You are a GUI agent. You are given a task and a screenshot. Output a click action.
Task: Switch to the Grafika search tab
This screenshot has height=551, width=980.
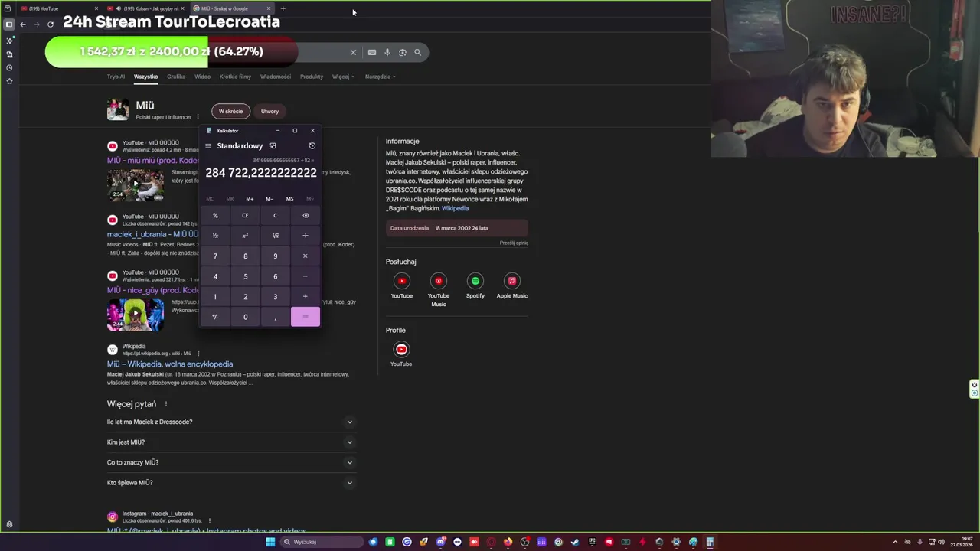click(x=176, y=77)
